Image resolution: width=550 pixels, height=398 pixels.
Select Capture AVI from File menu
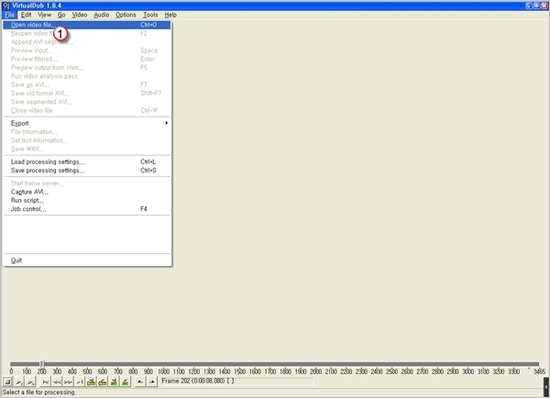pyautogui.click(x=87, y=192)
